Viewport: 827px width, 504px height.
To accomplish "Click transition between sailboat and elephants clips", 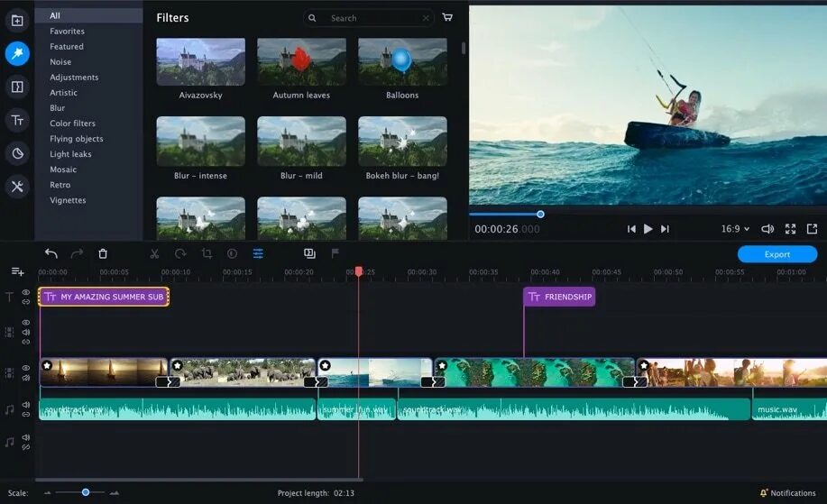I will click(x=168, y=382).
